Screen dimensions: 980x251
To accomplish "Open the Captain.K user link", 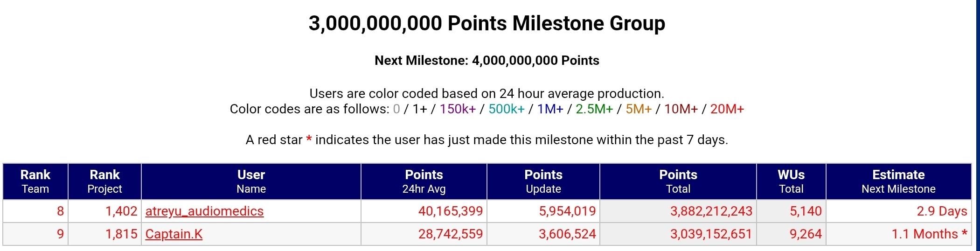I will [174, 234].
